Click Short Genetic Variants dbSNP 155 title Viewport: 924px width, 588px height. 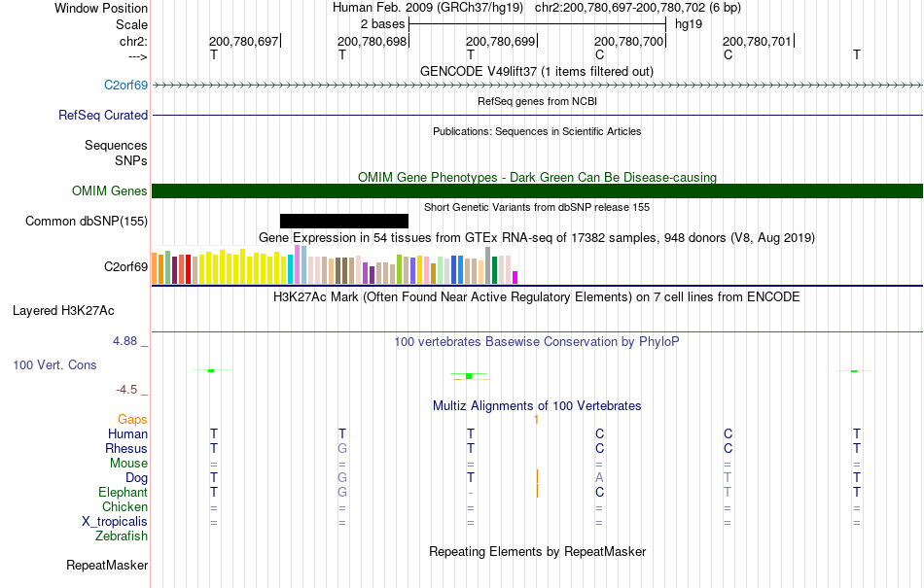pyautogui.click(x=537, y=207)
